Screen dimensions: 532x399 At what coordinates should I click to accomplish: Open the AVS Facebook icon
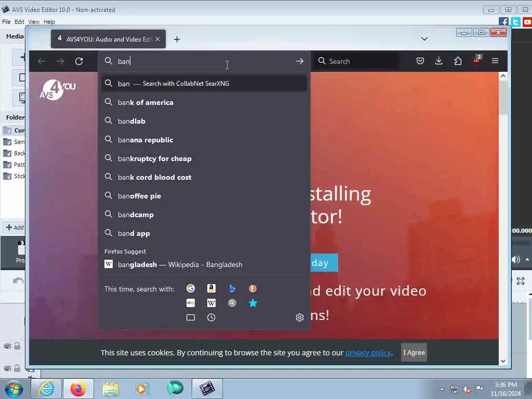503,22
